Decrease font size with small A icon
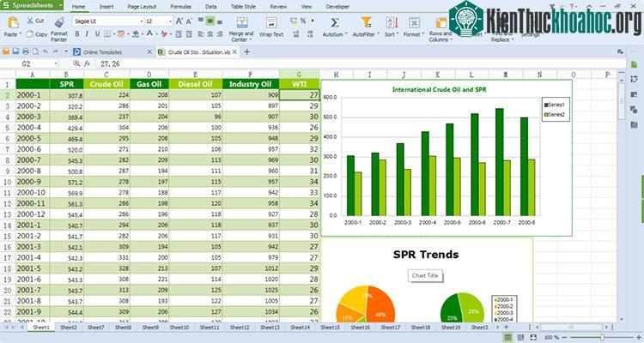The height and width of the screenshot is (343, 644). pos(189,21)
